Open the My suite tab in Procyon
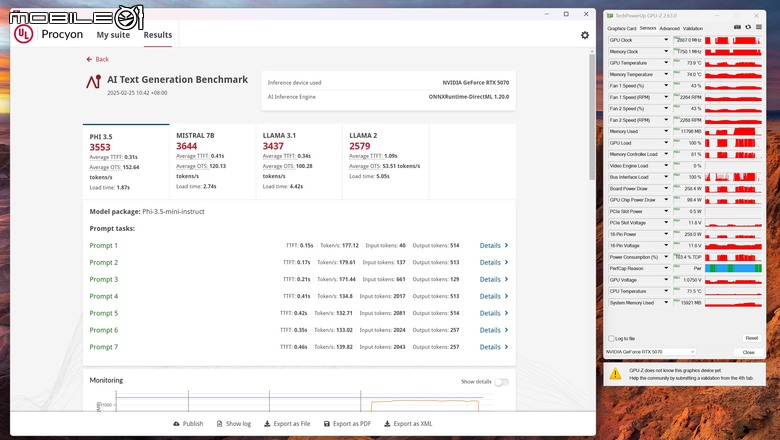 (x=113, y=35)
